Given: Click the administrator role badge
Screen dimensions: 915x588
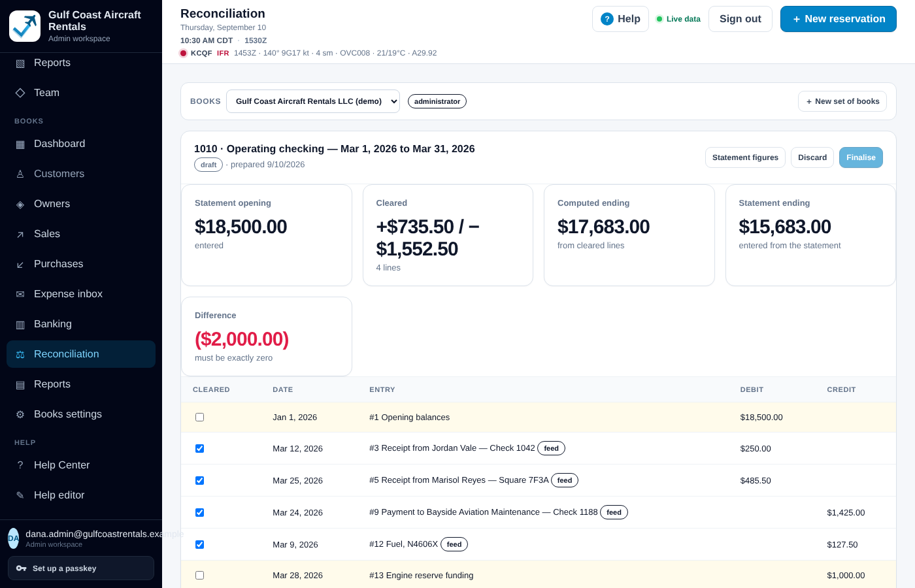Looking at the screenshot, I should click(x=437, y=101).
